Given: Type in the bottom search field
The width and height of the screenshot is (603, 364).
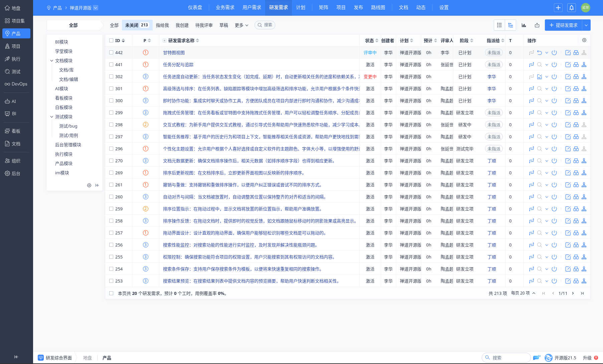Looking at the screenshot, I should click(508, 358).
